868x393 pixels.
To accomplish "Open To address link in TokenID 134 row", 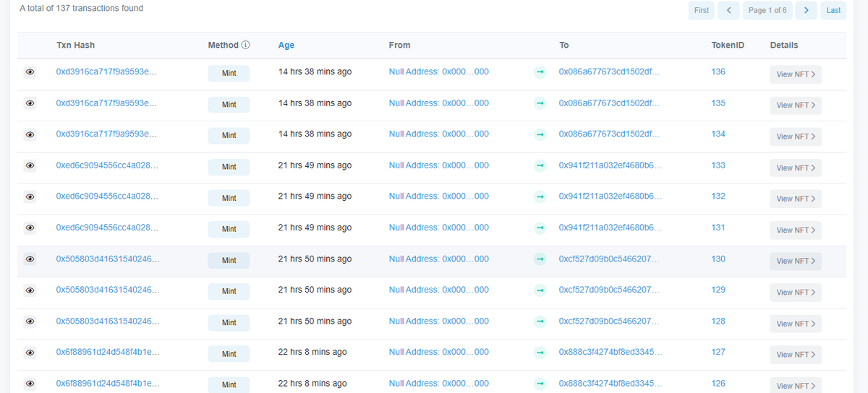I will point(609,134).
